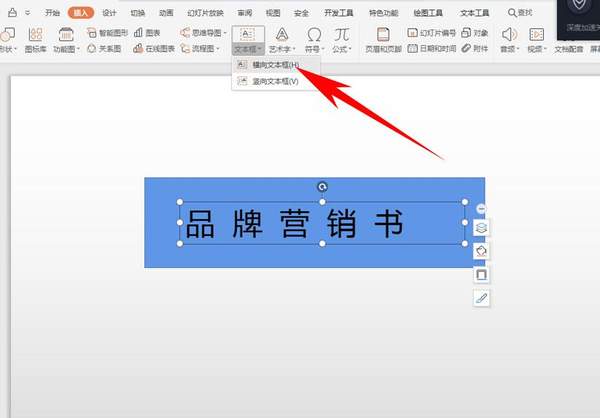Switch to the 开始 tab

[x=52, y=13]
